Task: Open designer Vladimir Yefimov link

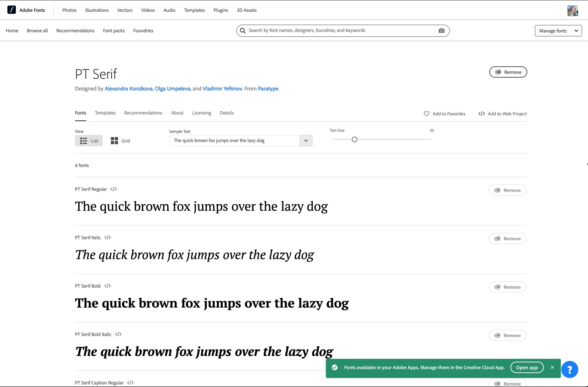Action: (222, 89)
